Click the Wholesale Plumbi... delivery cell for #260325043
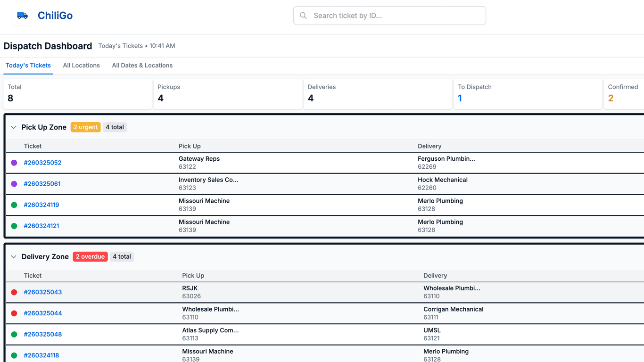 point(452,292)
